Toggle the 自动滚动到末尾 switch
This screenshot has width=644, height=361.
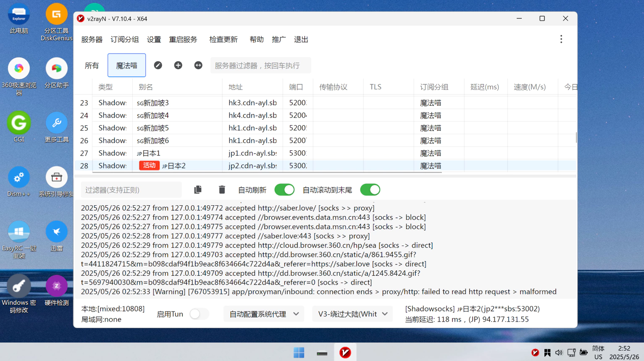[x=370, y=190]
